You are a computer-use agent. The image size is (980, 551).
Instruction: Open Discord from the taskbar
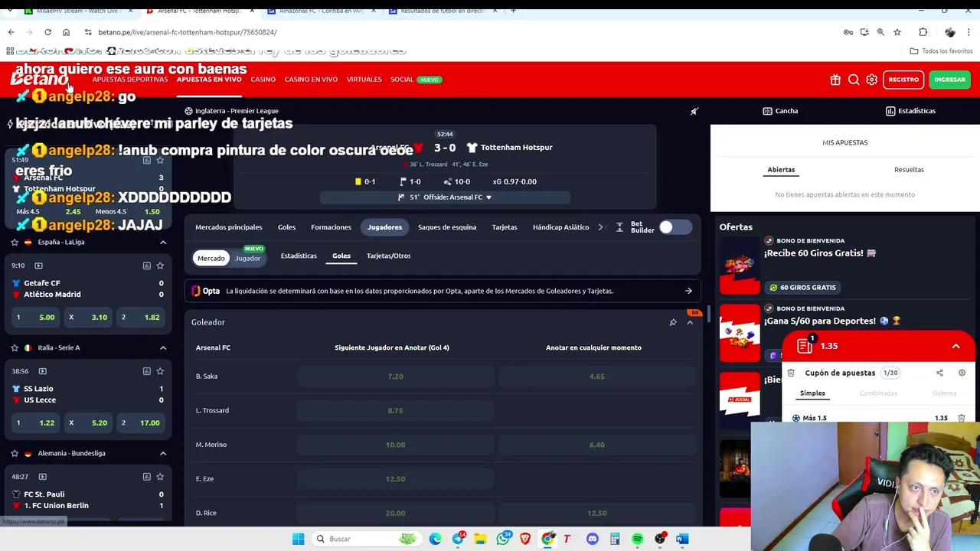click(x=592, y=539)
